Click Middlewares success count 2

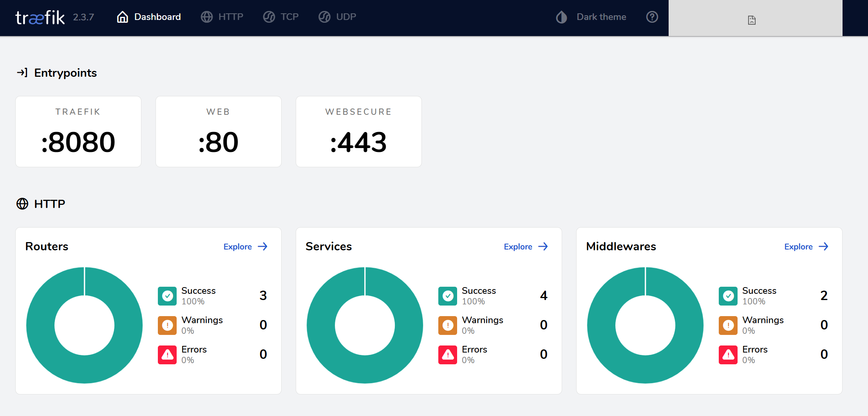pos(824,296)
